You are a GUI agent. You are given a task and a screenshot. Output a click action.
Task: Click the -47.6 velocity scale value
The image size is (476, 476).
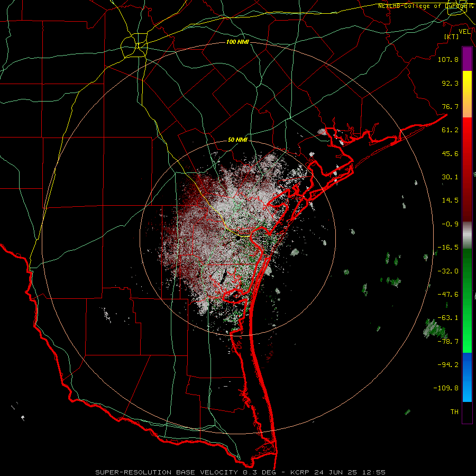tap(448, 295)
